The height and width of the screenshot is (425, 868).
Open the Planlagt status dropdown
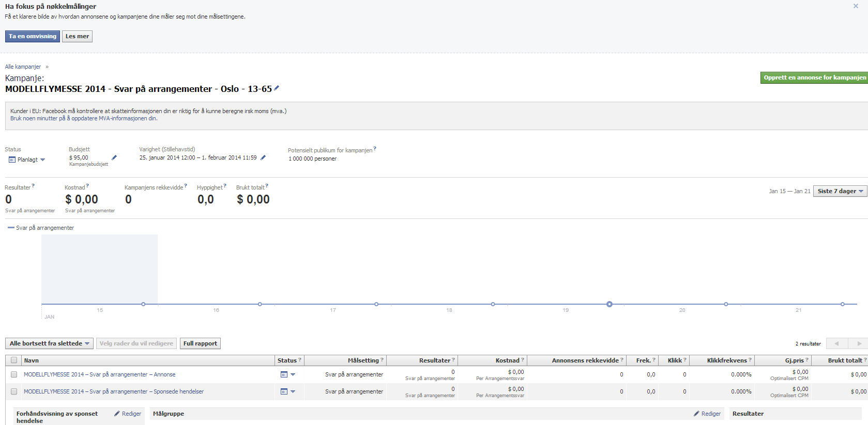27,160
